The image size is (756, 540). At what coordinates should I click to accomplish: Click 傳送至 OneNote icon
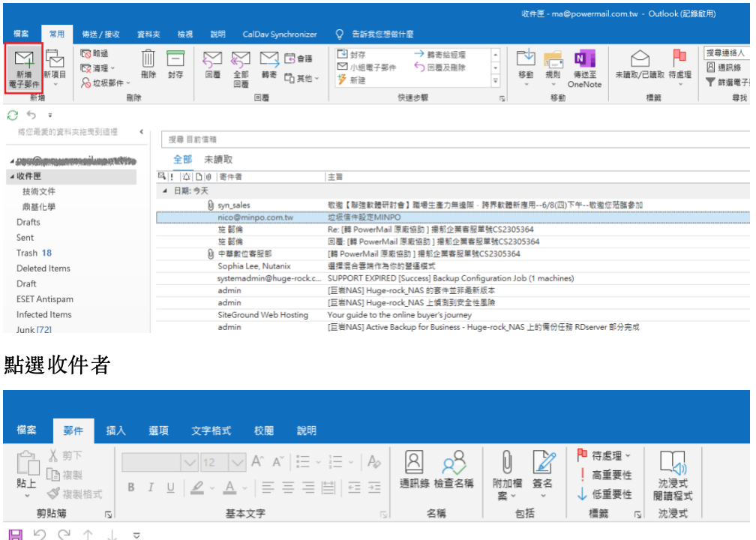[x=584, y=59]
